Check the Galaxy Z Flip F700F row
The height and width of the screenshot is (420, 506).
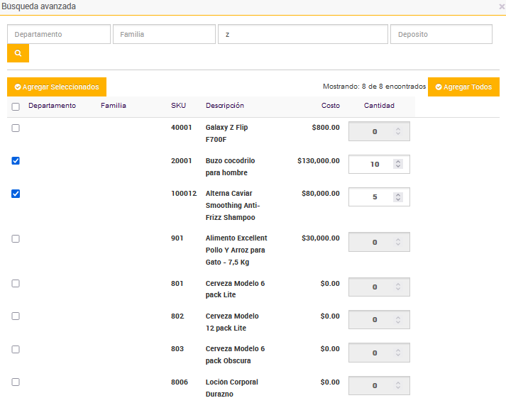16,128
